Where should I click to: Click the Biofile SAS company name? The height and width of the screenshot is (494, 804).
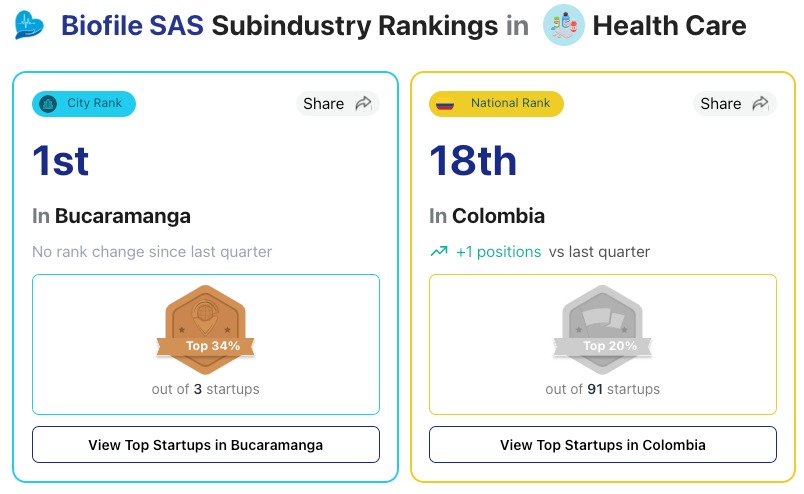click(x=132, y=25)
